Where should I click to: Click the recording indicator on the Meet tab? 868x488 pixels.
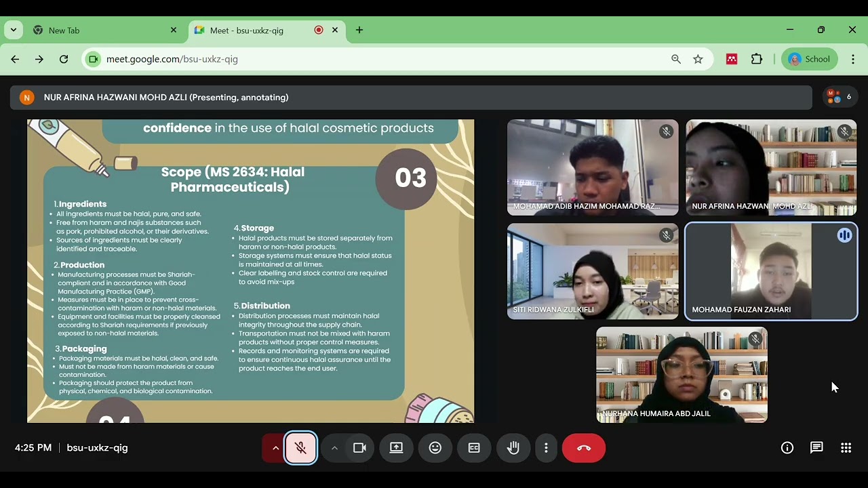pyautogui.click(x=319, y=30)
